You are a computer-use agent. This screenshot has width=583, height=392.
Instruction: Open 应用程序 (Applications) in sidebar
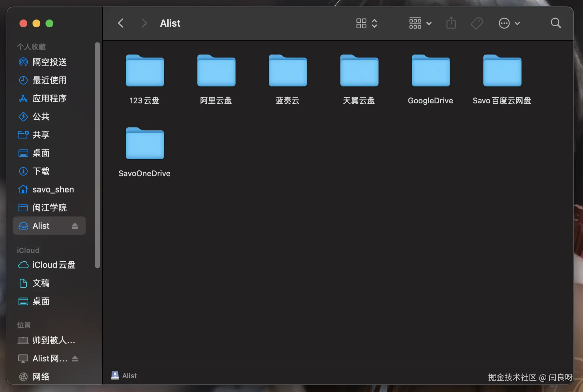click(x=49, y=98)
